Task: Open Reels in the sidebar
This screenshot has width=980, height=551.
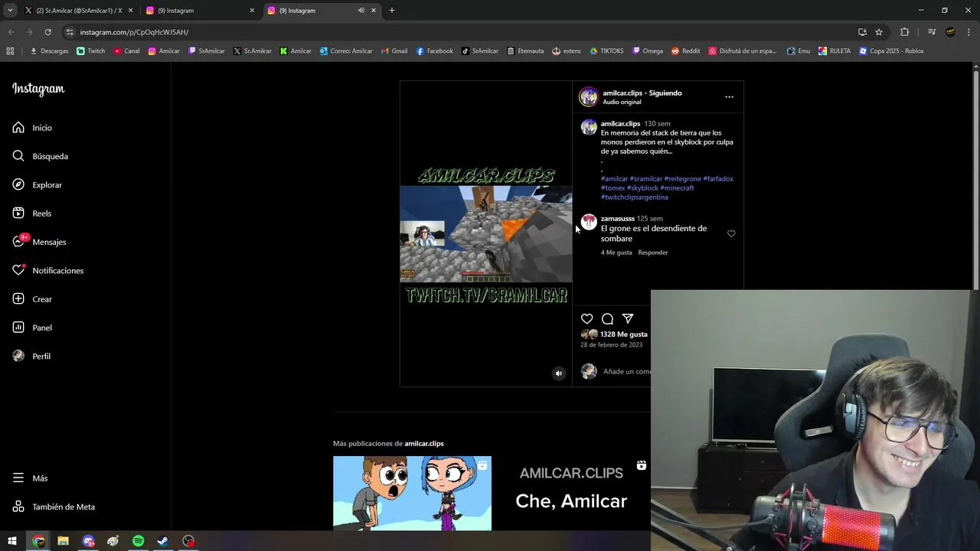Action: (31, 214)
